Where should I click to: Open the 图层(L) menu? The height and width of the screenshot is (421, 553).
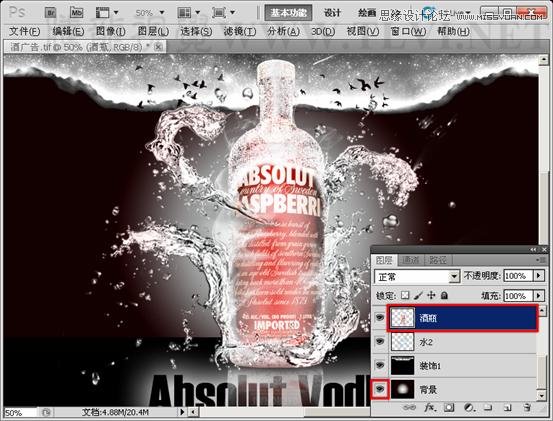tap(153, 31)
